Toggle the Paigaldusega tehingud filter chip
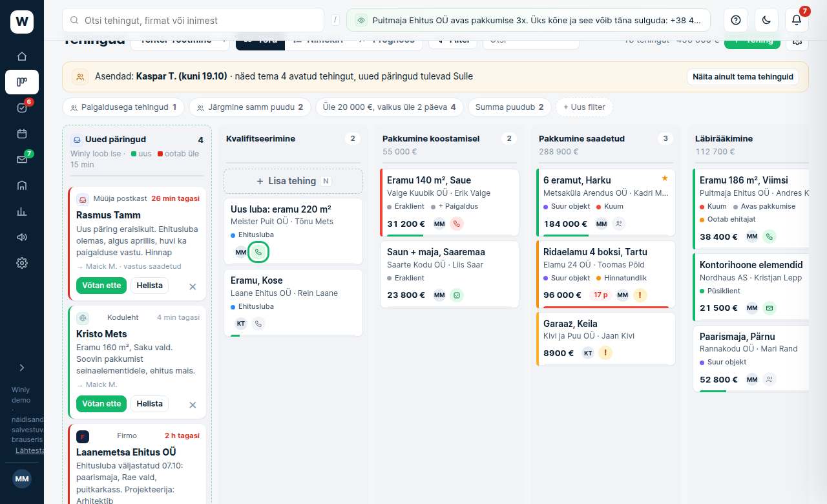The image size is (827, 504). tap(123, 107)
